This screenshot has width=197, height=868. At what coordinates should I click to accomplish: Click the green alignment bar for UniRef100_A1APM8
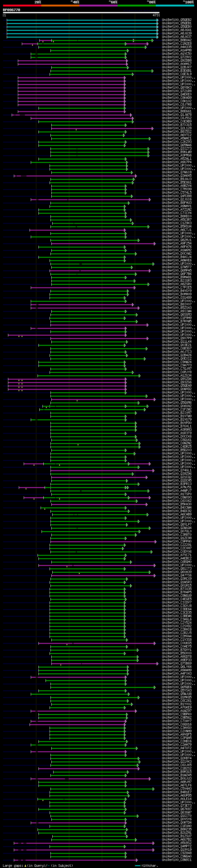[x=90, y=50]
